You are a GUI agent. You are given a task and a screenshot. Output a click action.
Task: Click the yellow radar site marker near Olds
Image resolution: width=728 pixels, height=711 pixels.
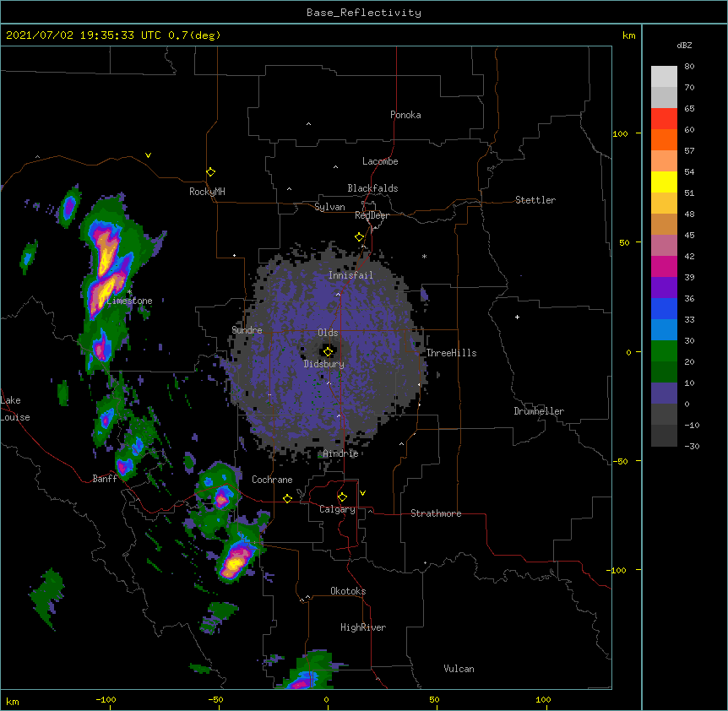[328, 352]
